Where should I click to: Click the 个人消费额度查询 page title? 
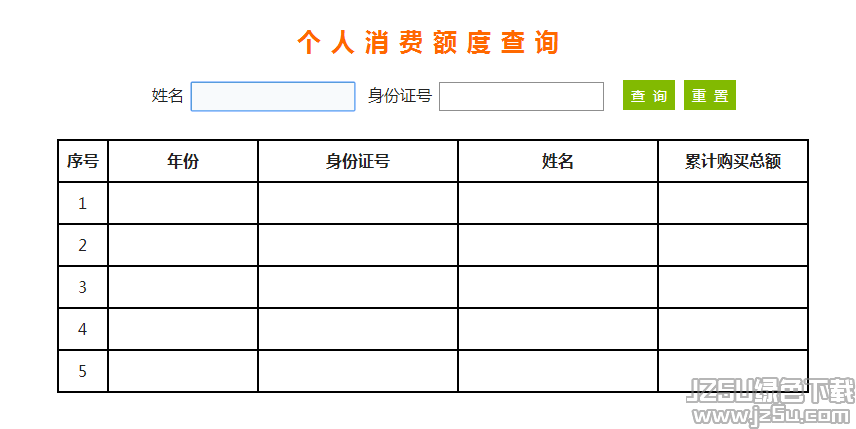(x=428, y=42)
